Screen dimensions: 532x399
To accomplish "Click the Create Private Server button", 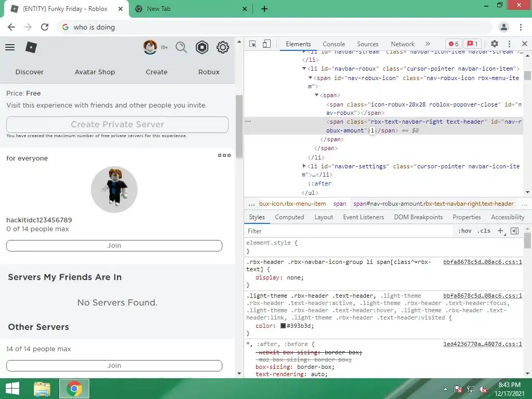I will (x=117, y=125).
